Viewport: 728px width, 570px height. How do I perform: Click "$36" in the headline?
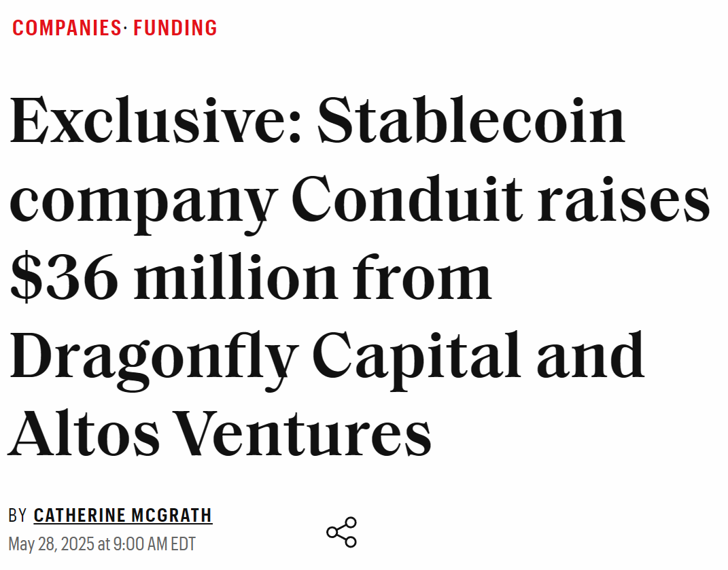pos(63,279)
